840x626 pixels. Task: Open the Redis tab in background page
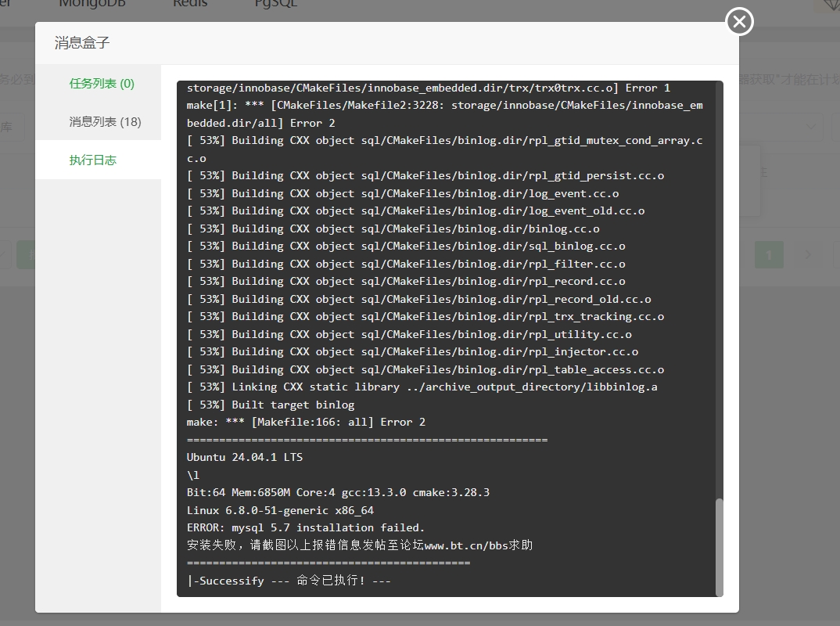(190, 4)
